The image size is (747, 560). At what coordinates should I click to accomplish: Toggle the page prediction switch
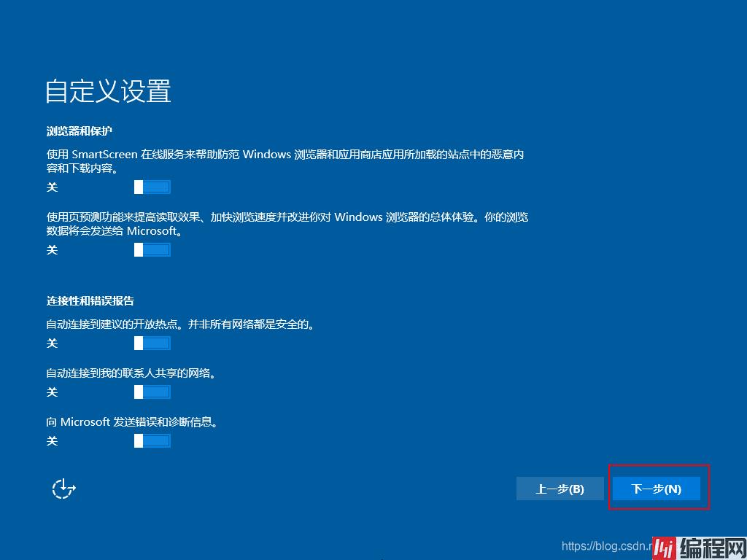[x=152, y=250]
